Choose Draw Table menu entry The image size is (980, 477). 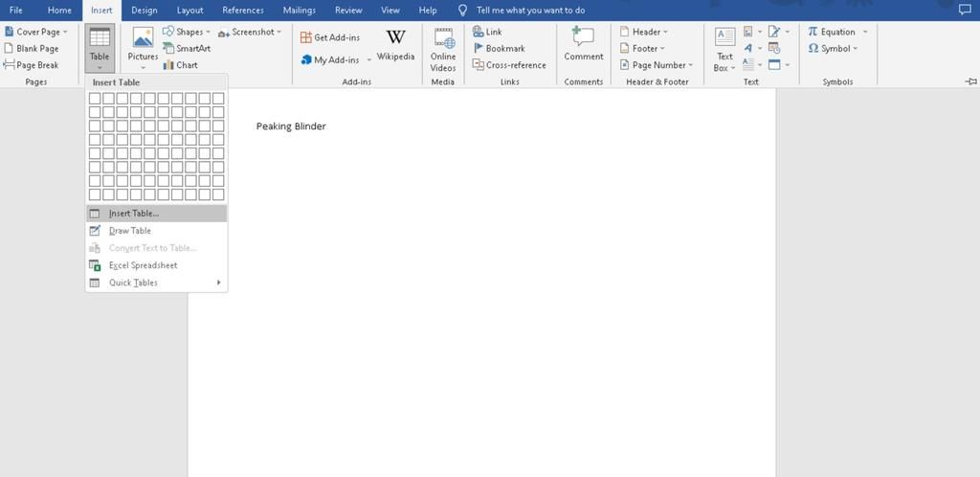[x=156, y=231]
